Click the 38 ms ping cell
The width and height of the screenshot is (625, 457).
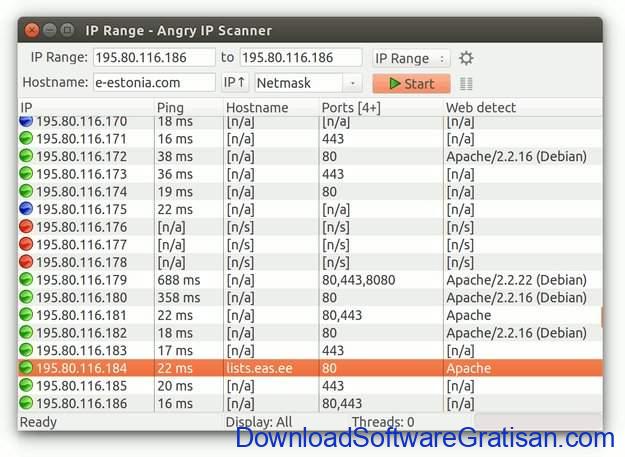(175, 157)
